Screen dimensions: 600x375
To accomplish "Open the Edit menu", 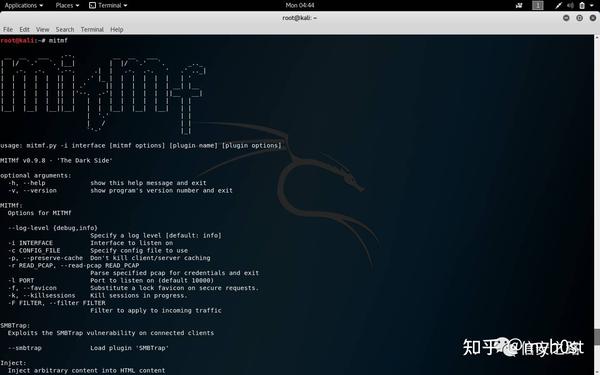I will [x=24, y=29].
